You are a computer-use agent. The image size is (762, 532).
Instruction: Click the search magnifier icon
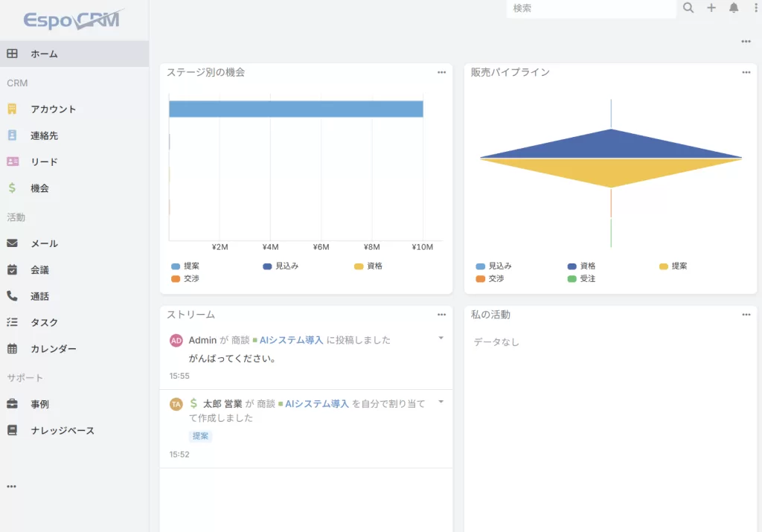688,8
